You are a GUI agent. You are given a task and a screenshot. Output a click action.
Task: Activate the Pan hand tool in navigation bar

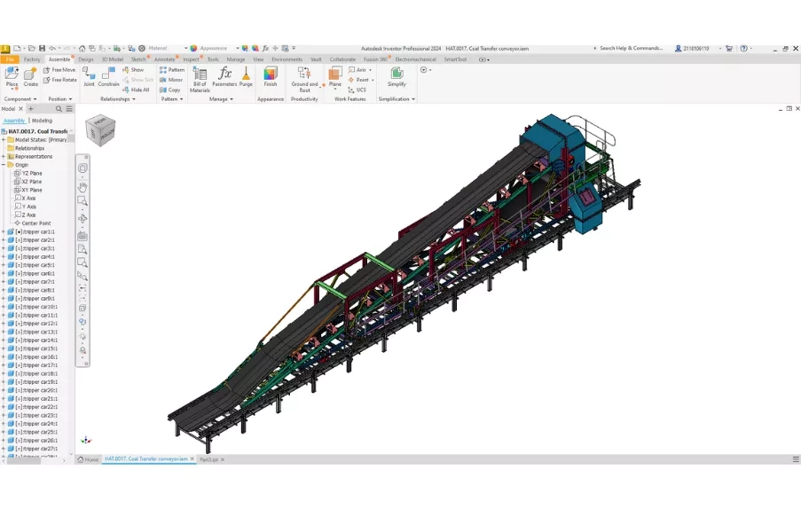coord(82,185)
